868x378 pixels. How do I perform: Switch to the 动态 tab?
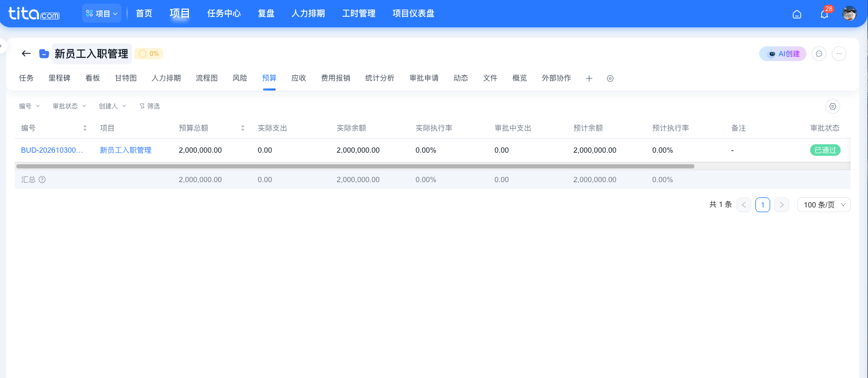461,78
